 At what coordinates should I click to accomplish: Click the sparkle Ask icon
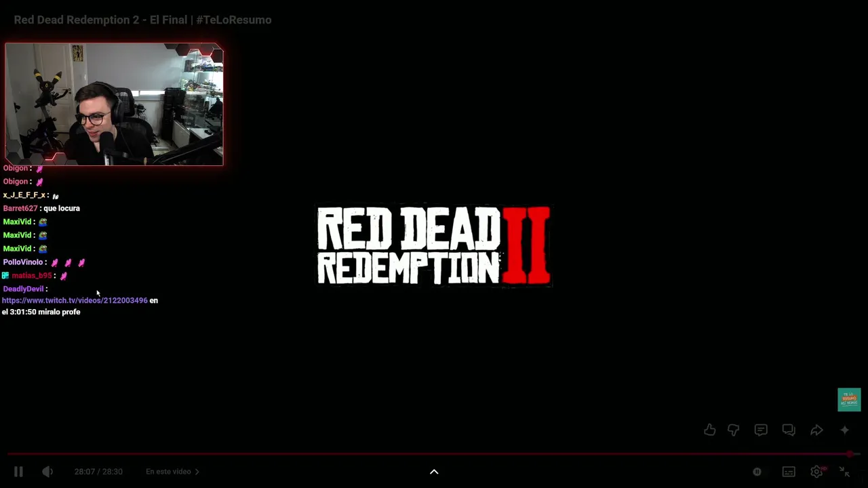point(844,430)
